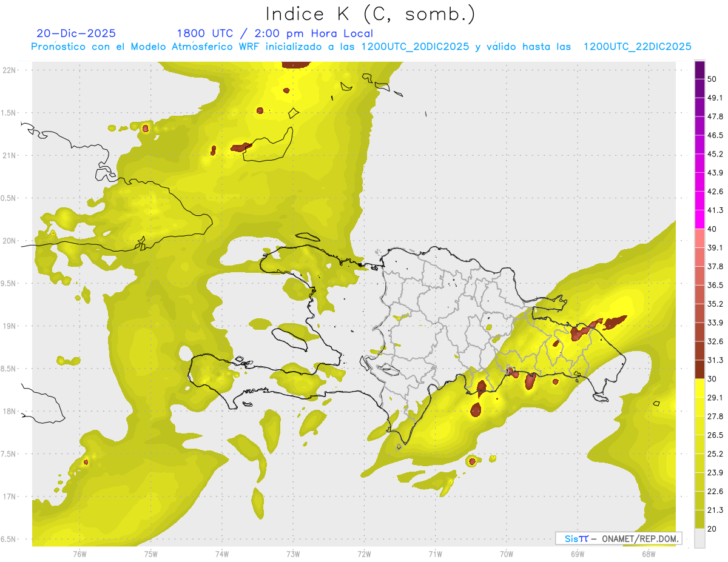
Task: Click legend value '22.6'
Action: [715, 492]
